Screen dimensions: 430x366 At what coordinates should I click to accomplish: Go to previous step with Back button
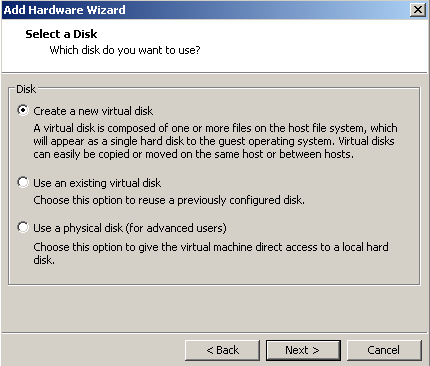point(222,350)
